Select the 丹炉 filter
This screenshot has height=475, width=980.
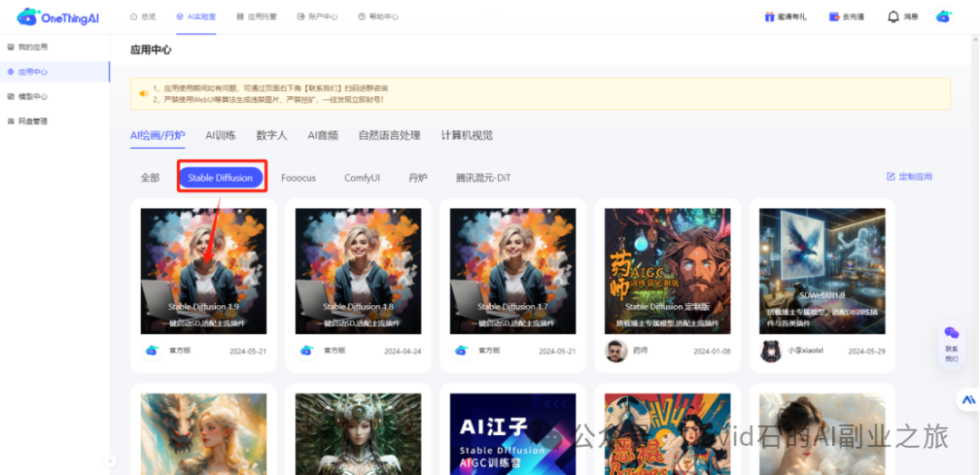pyautogui.click(x=417, y=178)
